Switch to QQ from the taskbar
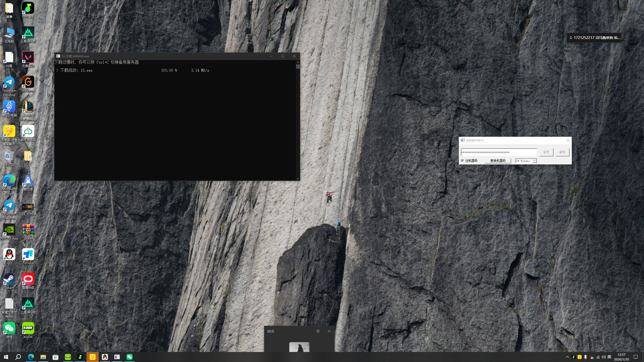The width and height of the screenshot is (644, 362). [105, 357]
